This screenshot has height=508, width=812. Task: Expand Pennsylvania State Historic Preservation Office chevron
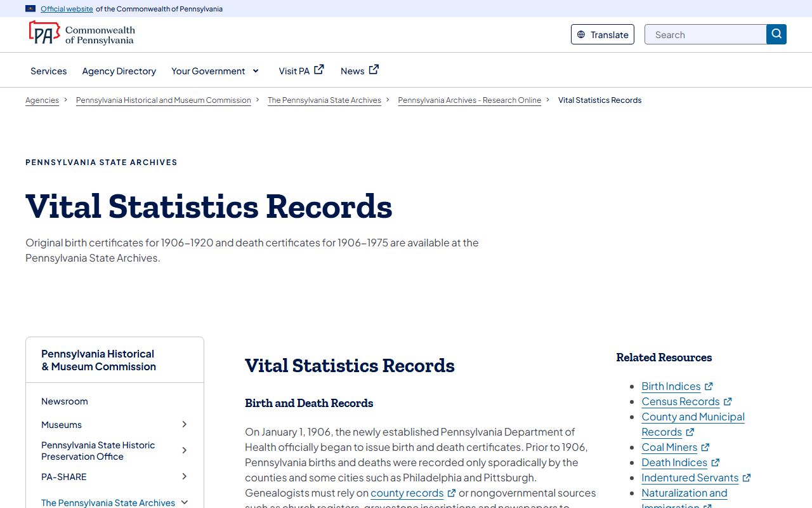pos(185,450)
